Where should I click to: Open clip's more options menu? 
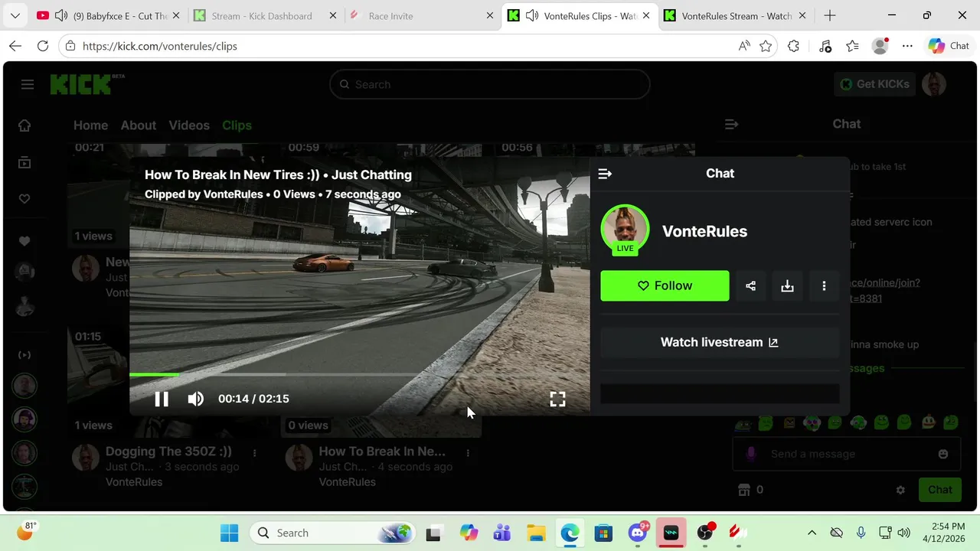coord(824,285)
